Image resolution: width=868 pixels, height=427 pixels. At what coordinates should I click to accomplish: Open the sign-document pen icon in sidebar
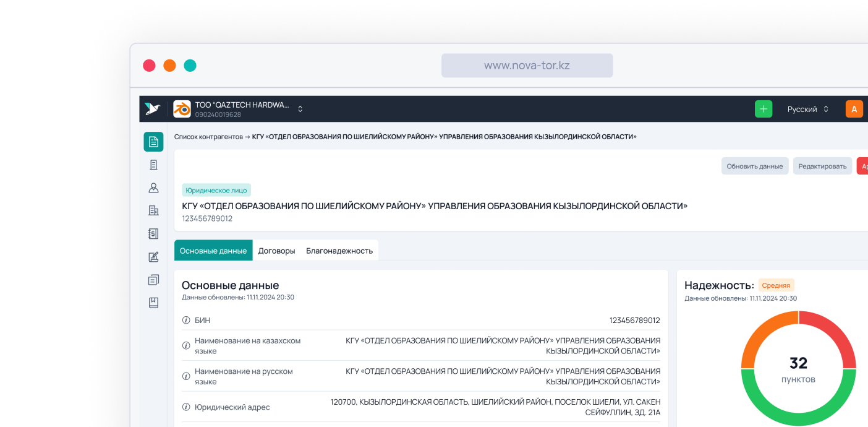click(x=153, y=257)
